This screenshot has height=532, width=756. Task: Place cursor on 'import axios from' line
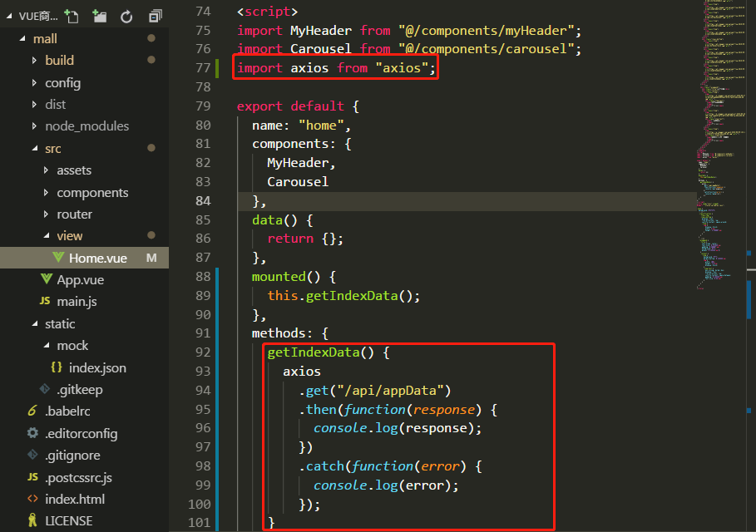(x=335, y=68)
